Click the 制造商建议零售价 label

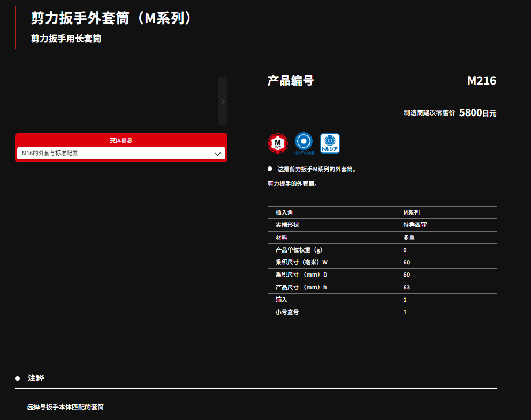pos(429,113)
